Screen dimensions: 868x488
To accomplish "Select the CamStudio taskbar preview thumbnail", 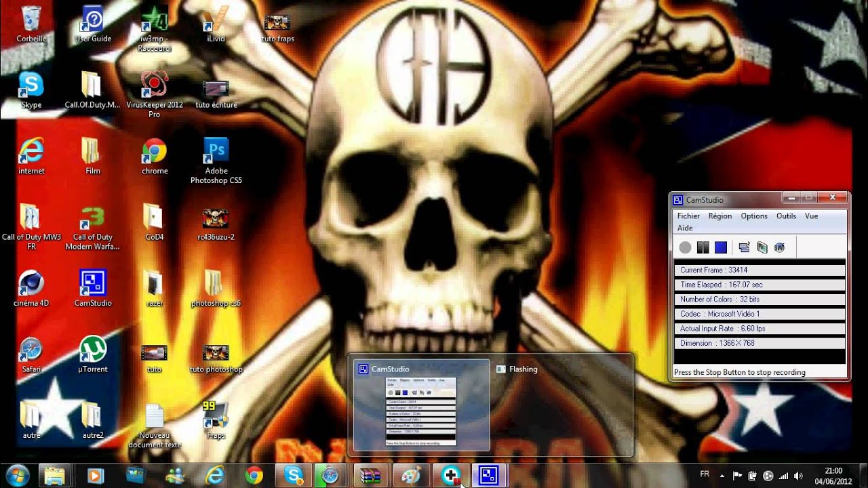I will (421, 405).
